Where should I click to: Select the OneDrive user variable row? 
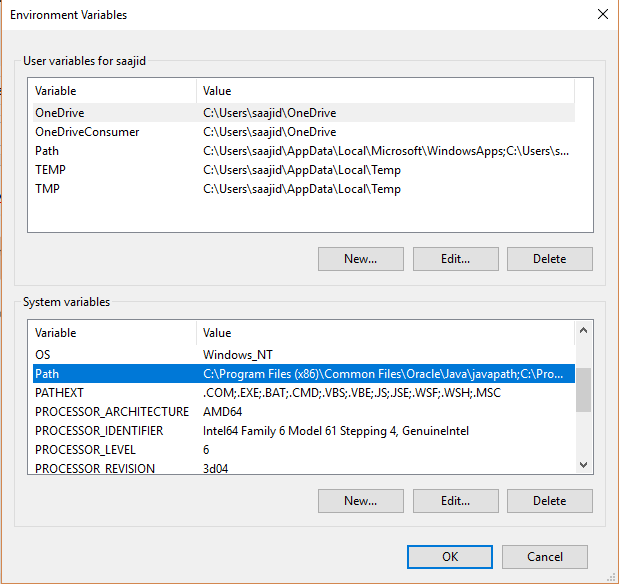pyautogui.click(x=304, y=113)
